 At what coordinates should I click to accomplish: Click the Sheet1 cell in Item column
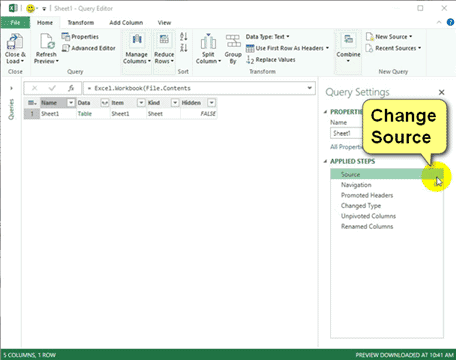coord(128,114)
